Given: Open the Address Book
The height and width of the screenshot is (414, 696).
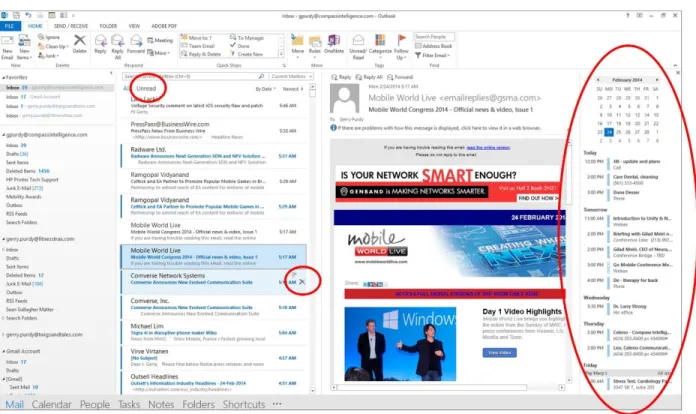Looking at the screenshot, I should [434, 46].
